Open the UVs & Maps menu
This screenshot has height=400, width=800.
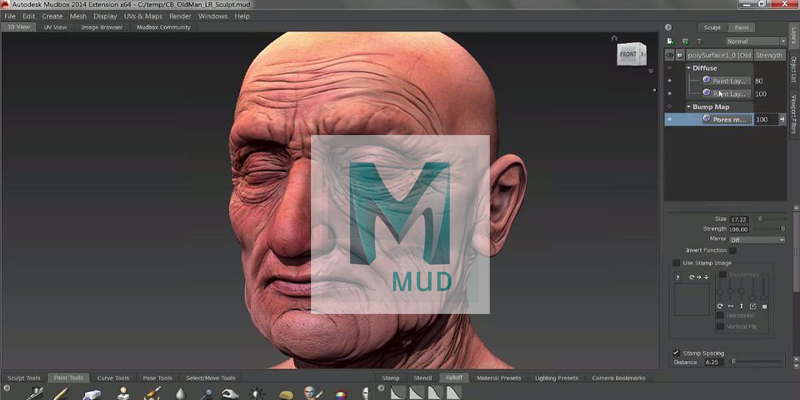pos(143,16)
